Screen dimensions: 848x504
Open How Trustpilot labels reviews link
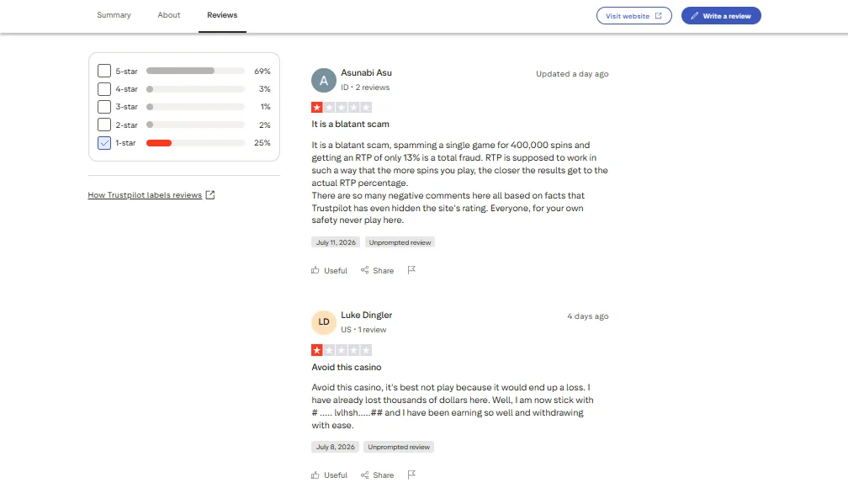[x=145, y=195]
